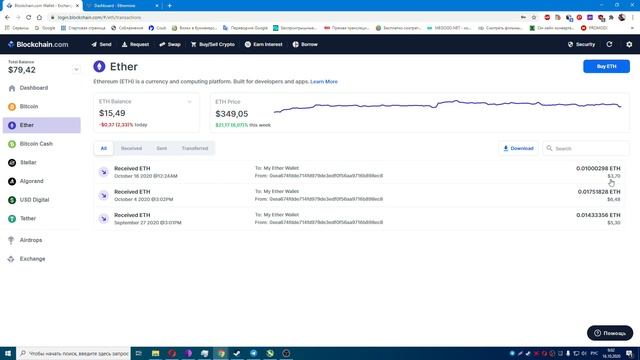Screen dimensions: 640x360
Task: Select the Received transactions tab
Action: pos(131,148)
